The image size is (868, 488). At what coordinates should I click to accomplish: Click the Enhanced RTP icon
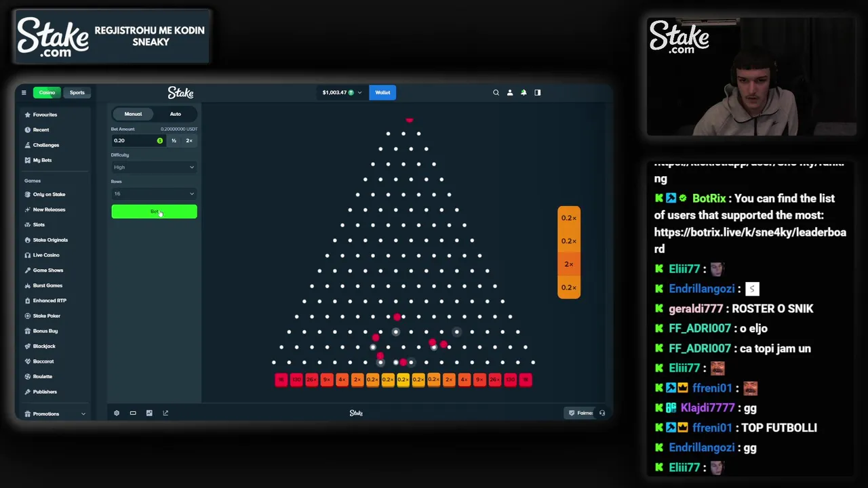(27, 300)
